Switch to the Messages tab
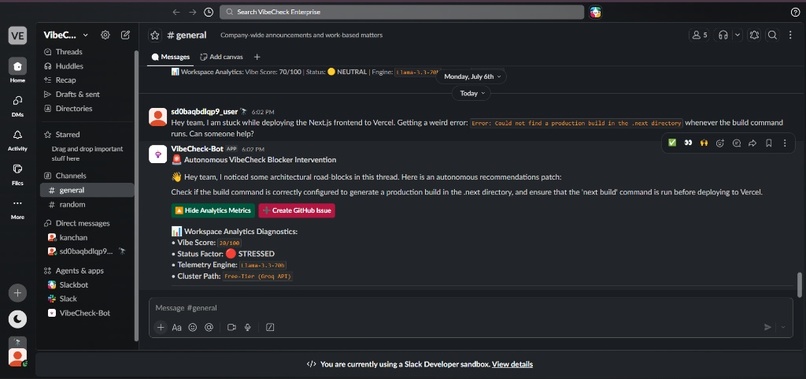The height and width of the screenshot is (379, 806). 171,57
